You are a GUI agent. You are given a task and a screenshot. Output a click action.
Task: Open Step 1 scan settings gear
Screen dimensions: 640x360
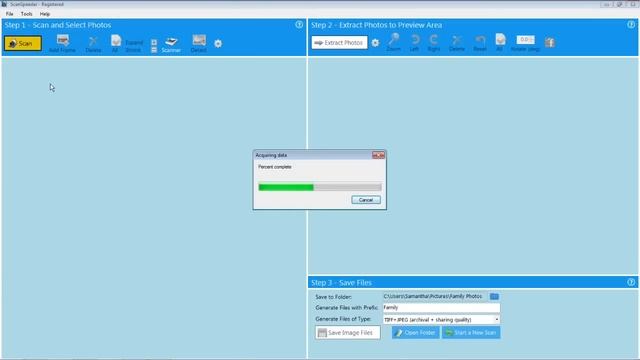pyautogui.click(x=218, y=43)
